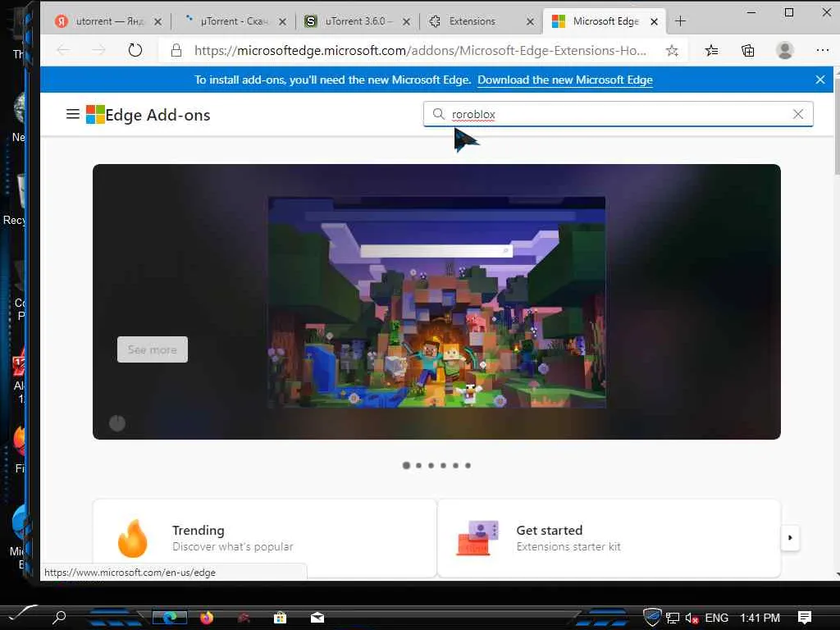
Task: Close the Extensions tab
Action: (x=530, y=21)
